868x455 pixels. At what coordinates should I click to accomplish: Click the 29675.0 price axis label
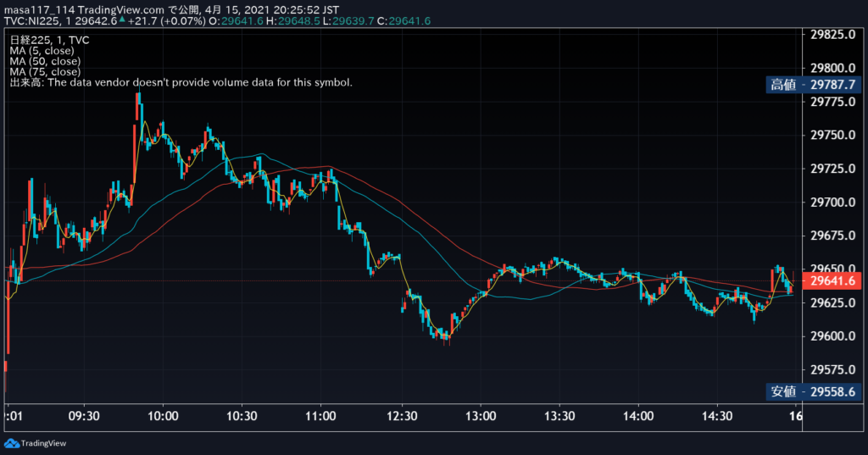click(x=832, y=236)
